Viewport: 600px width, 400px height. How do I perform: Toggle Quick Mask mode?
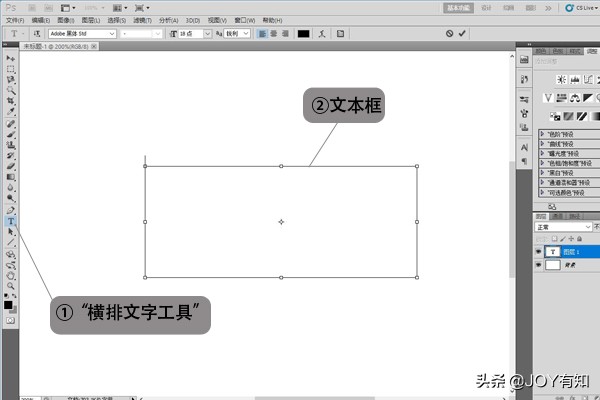10,320
